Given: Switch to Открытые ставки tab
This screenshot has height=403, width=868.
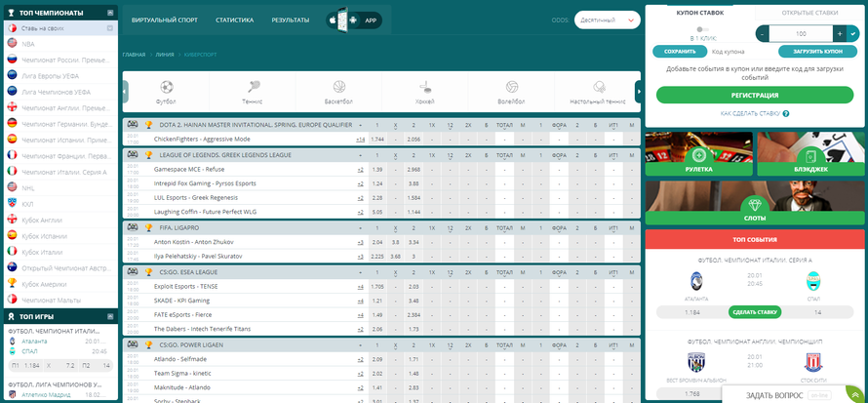Looking at the screenshot, I should pos(809,12).
